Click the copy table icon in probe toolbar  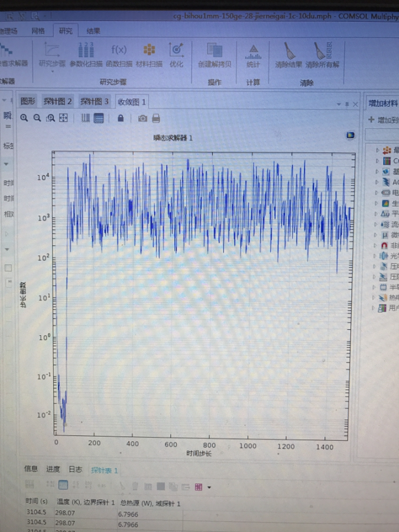pos(173,487)
